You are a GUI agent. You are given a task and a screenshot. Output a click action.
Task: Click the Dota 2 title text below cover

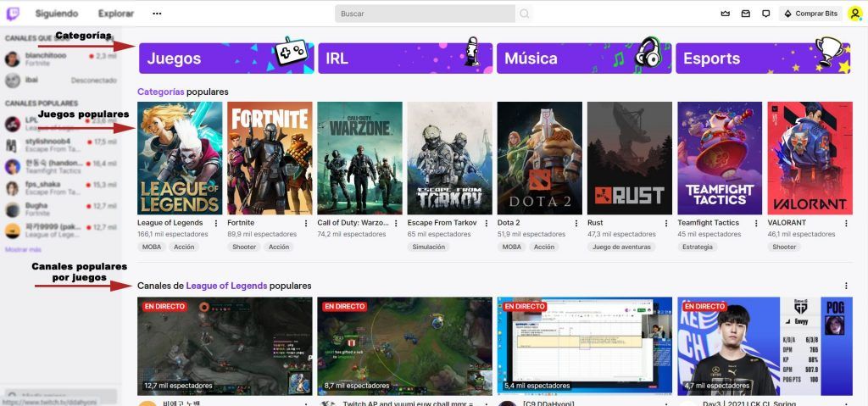509,223
